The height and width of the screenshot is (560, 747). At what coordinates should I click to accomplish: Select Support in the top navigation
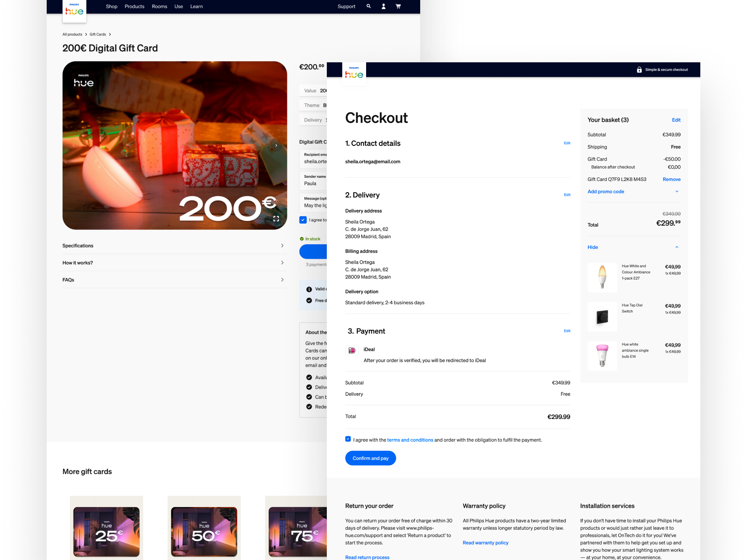[x=346, y=6]
